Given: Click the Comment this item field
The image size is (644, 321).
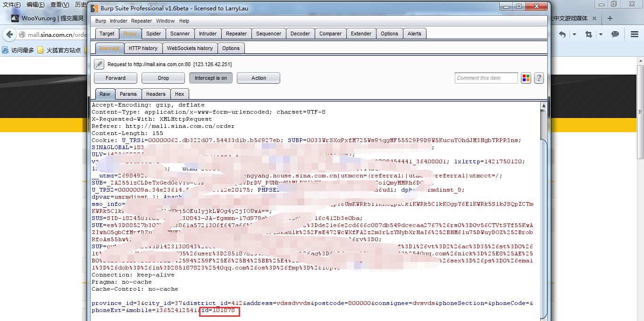Looking at the screenshot, I should point(486,78).
